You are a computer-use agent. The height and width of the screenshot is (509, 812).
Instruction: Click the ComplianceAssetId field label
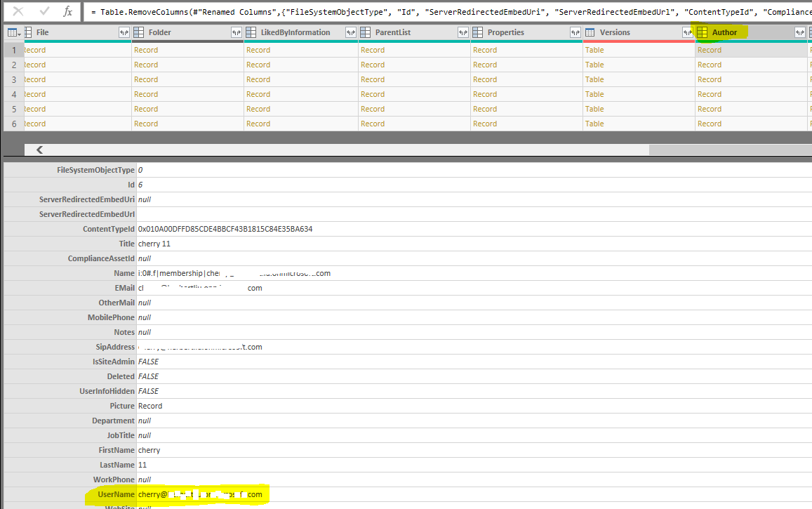click(x=101, y=258)
